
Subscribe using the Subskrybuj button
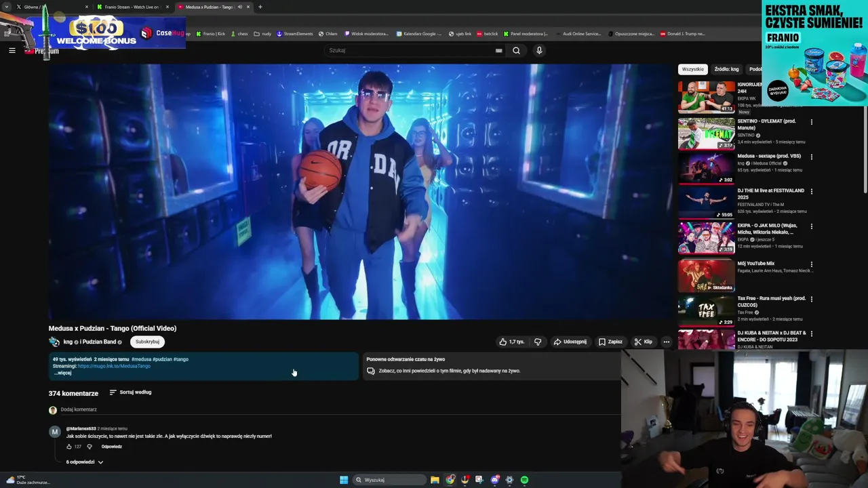tap(147, 342)
